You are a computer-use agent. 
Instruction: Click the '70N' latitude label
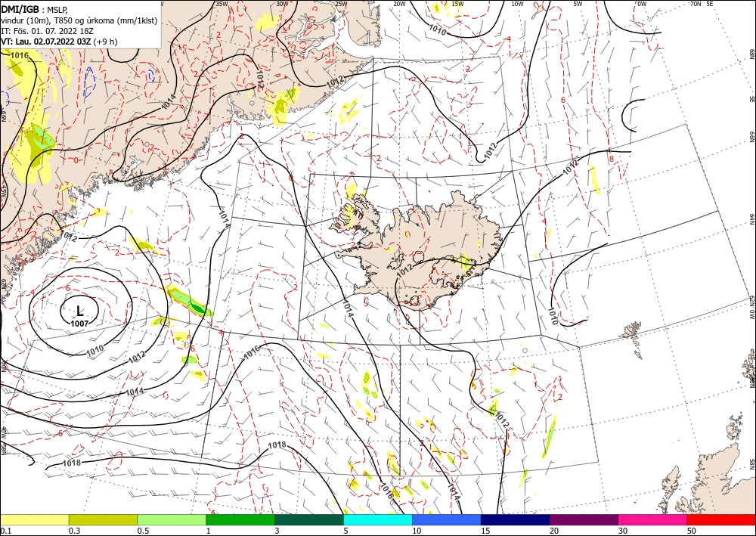point(696,4)
